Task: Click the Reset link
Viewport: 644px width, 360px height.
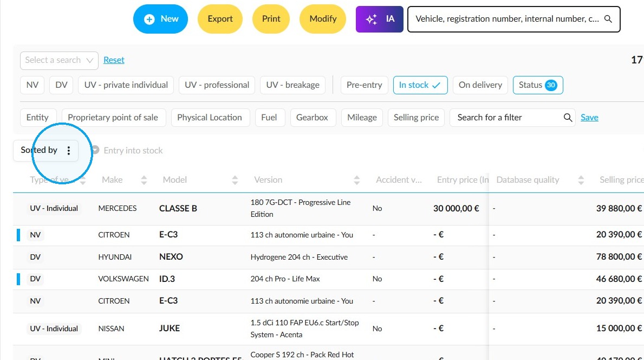Action: [x=114, y=60]
